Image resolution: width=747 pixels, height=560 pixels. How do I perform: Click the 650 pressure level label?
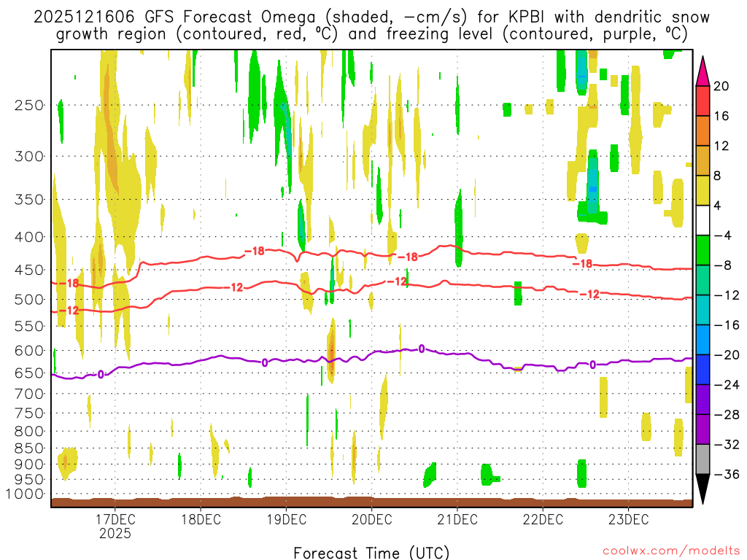click(29, 373)
